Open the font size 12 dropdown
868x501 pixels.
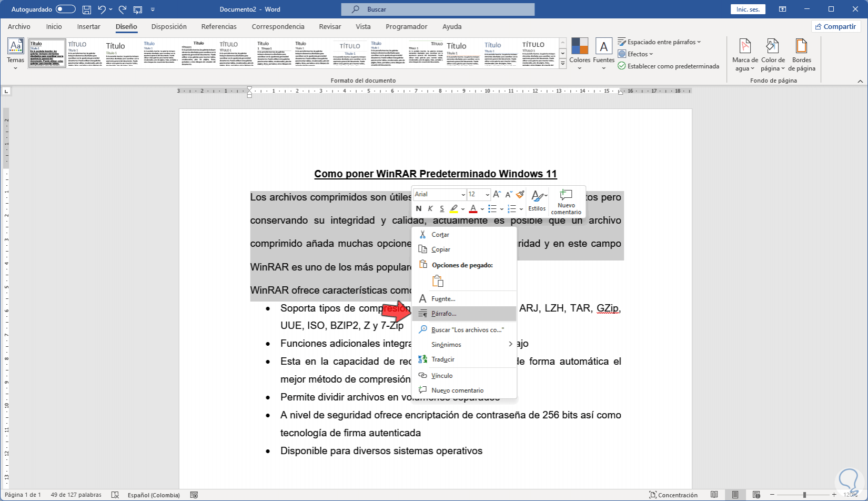pyautogui.click(x=487, y=195)
